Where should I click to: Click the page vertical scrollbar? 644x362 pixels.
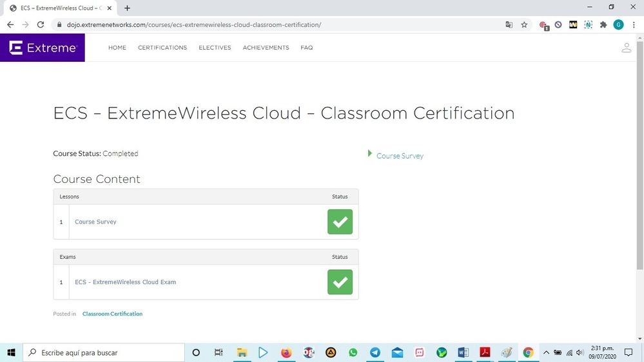tap(639, 156)
